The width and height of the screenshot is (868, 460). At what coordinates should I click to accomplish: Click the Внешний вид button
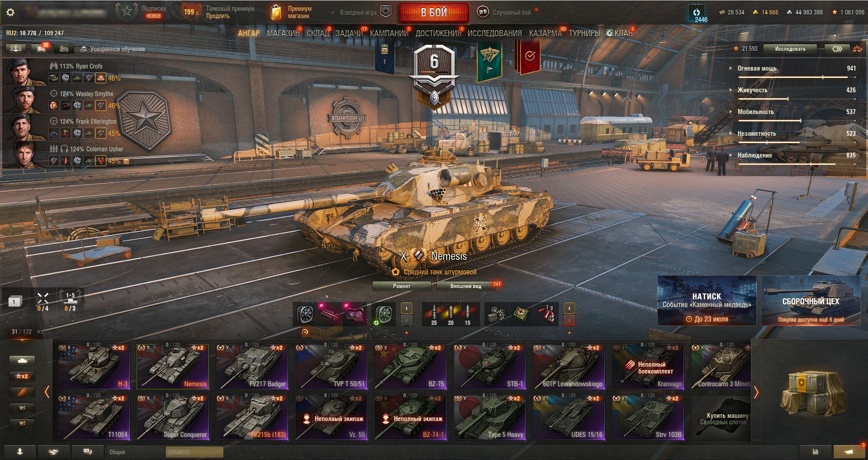[x=465, y=286]
